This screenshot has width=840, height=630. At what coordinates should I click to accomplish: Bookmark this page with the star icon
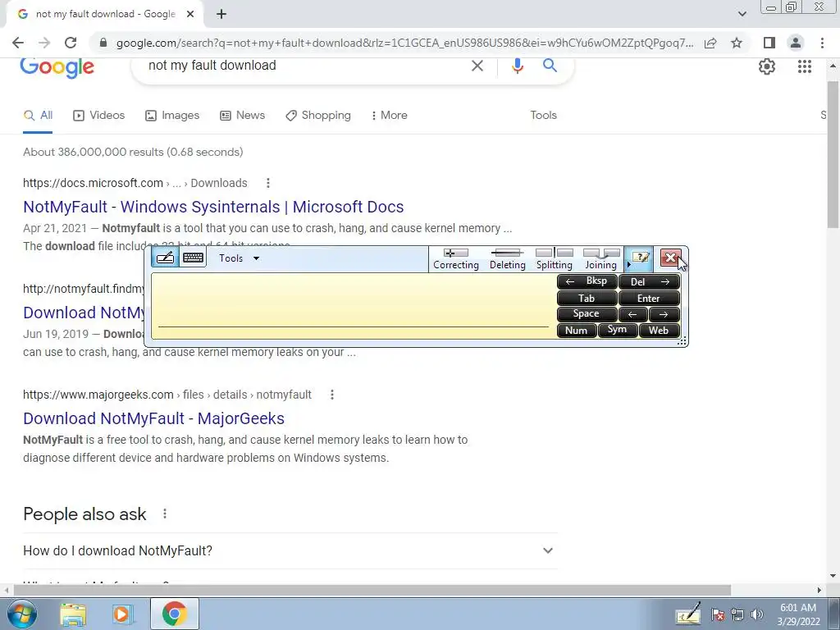(737, 43)
